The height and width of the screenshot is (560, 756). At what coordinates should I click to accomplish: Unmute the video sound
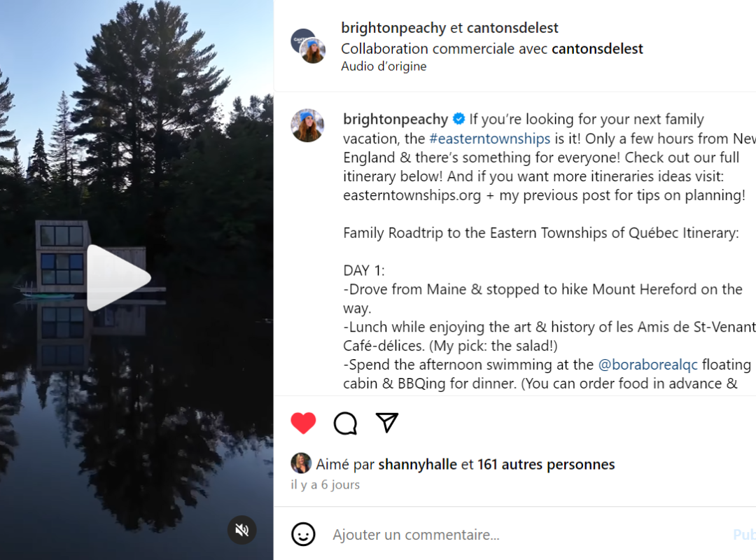click(x=242, y=530)
